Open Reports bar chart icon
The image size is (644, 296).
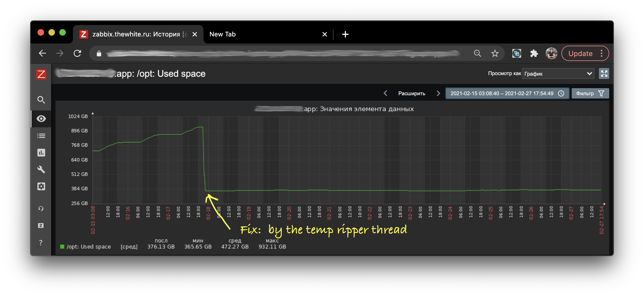[41, 153]
